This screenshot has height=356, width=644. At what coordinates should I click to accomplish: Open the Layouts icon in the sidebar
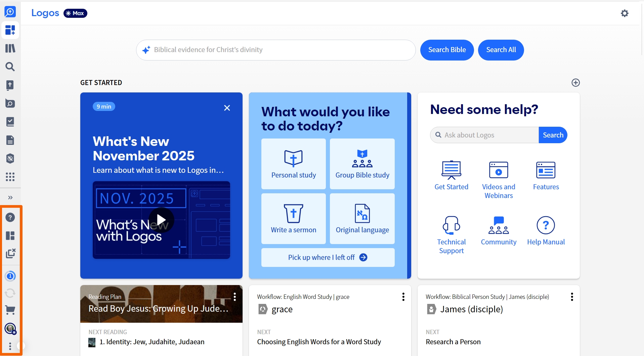coord(10,236)
